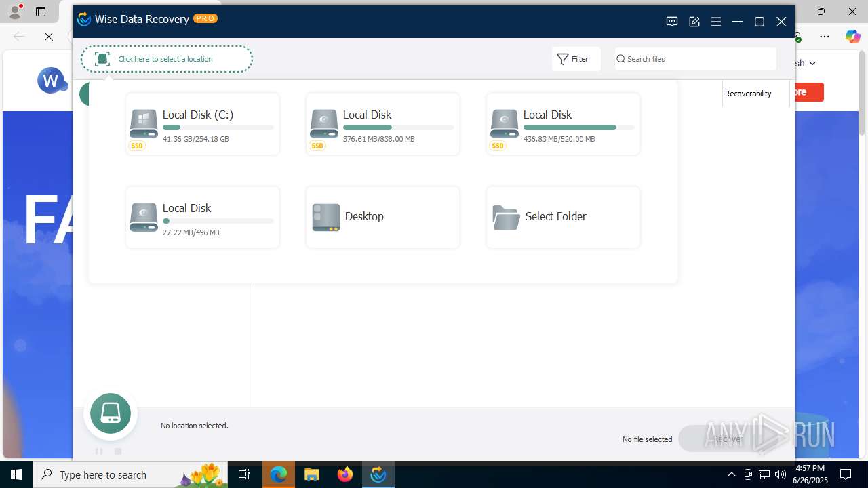Click the '27.22 MB/496 MB' size text
Screen dimensions: 868x488
point(191,232)
